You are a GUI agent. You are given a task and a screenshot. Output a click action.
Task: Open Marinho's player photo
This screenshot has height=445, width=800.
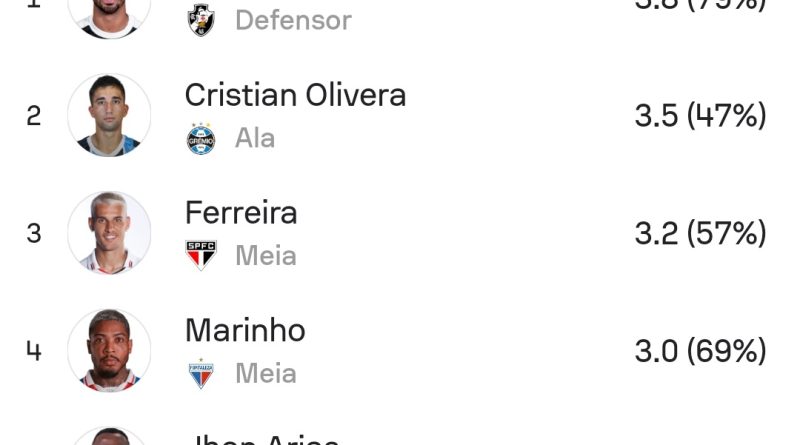click(109, 350)
